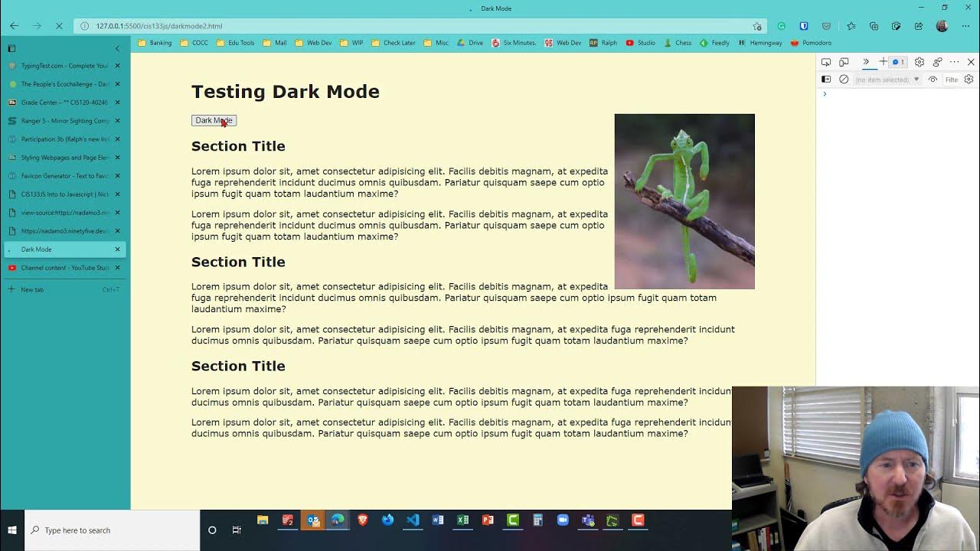980x551 pixels.
Task: Open the Mail bookmarks folder
Action: tap(275, 43)
